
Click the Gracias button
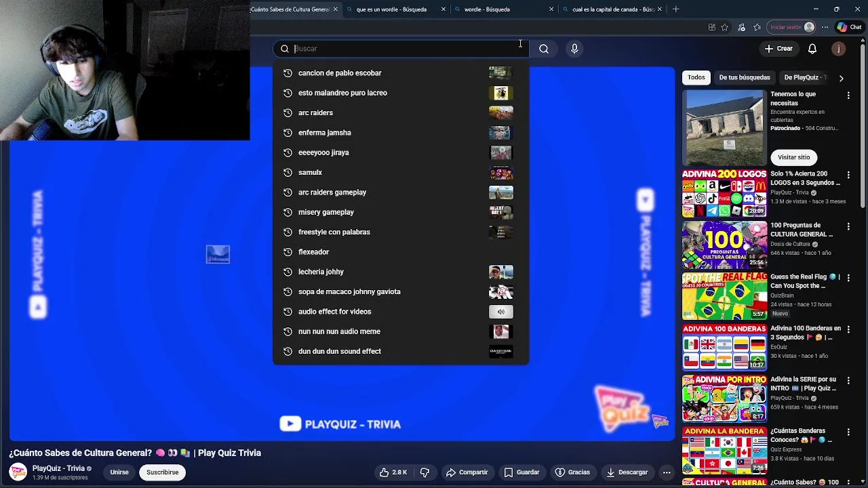point(572,472)
